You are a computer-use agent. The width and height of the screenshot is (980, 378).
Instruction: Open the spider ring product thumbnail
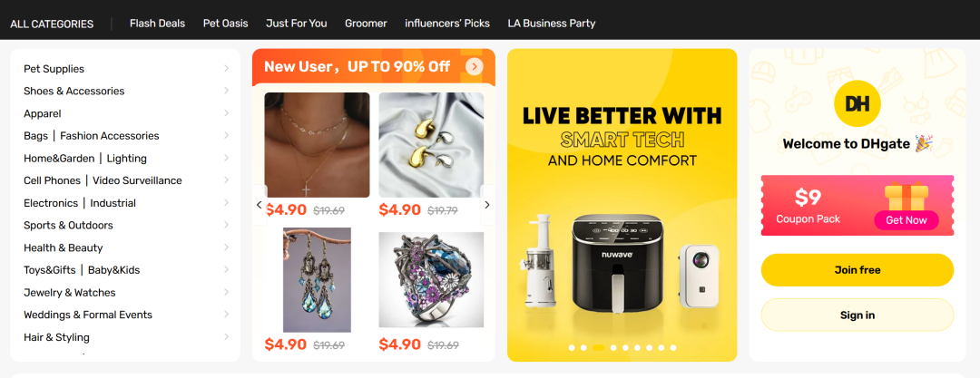pyautogui.click(x=431, y=280)
